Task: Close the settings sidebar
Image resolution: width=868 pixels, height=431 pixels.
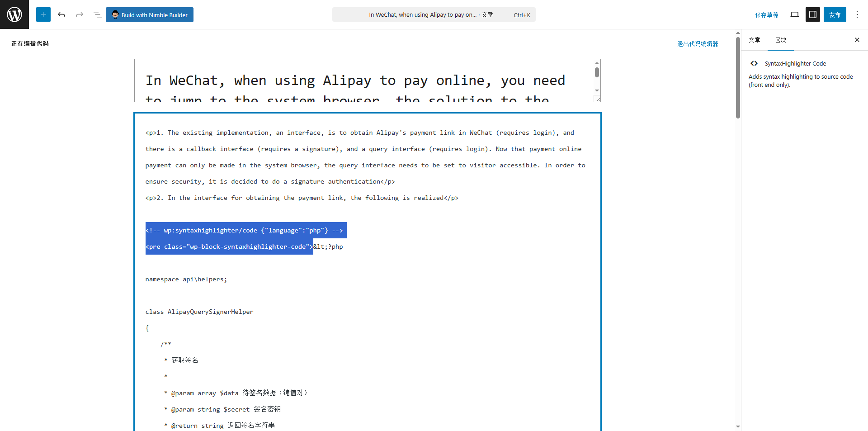Action: 857,40
